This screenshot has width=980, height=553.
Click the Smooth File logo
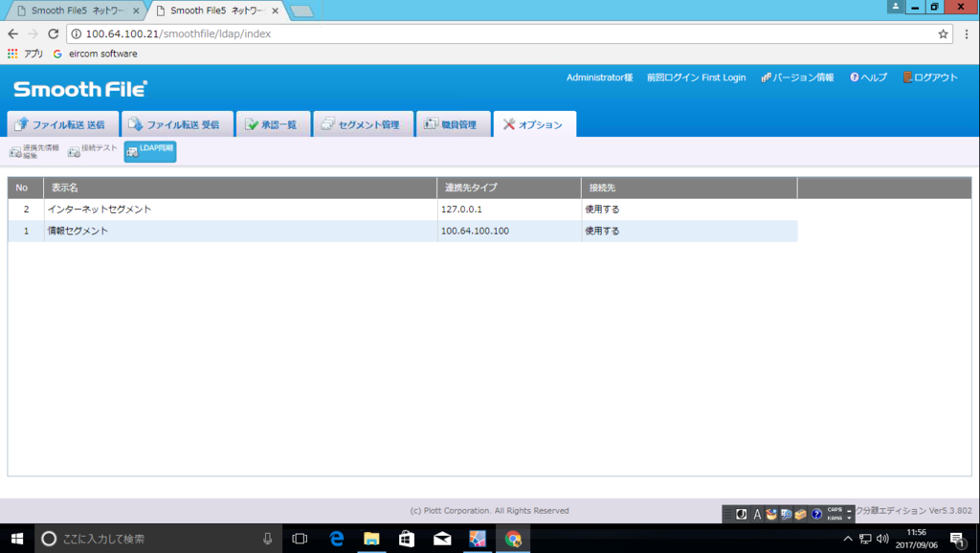coord(80,89)
